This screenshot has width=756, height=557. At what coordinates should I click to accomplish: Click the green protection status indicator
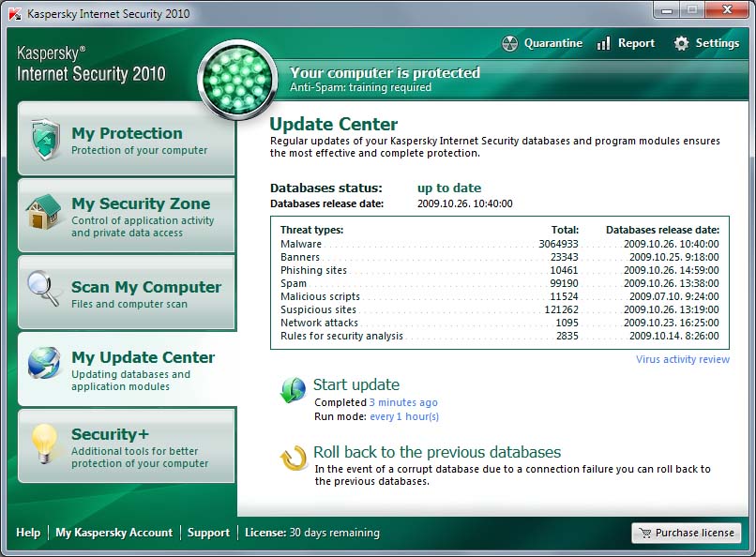[x=237, y=80]
